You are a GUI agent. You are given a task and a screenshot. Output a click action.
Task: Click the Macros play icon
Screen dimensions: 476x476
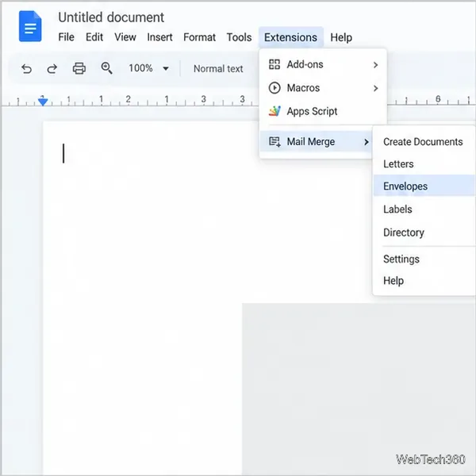point(274,88)
